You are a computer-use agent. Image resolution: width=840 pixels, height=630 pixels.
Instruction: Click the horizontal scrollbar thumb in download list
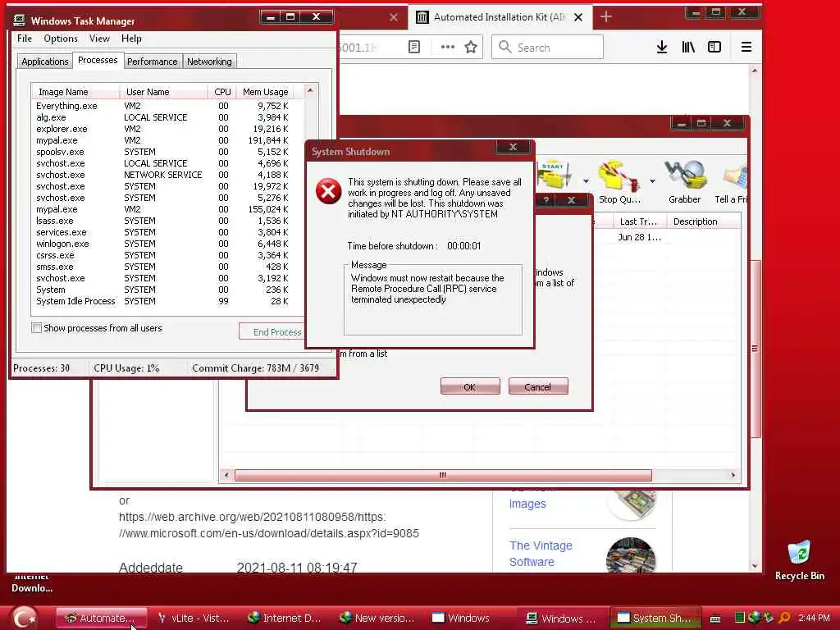coord(443,475)
